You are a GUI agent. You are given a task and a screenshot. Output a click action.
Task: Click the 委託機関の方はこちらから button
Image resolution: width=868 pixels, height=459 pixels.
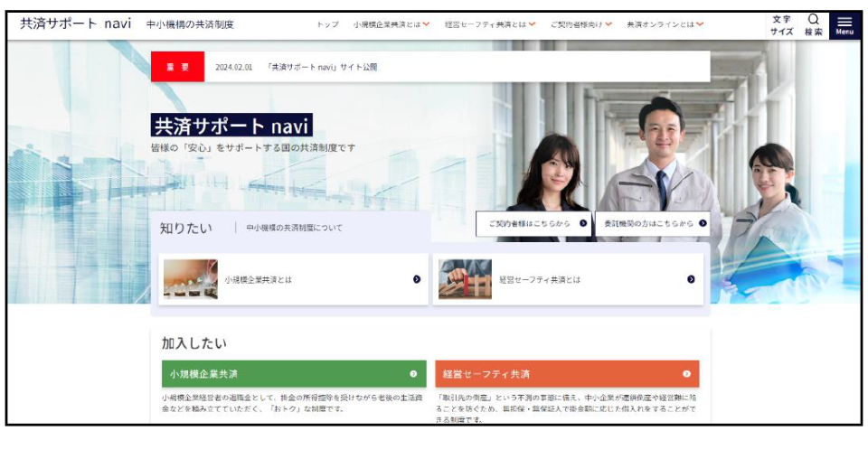tap(651, 223)
